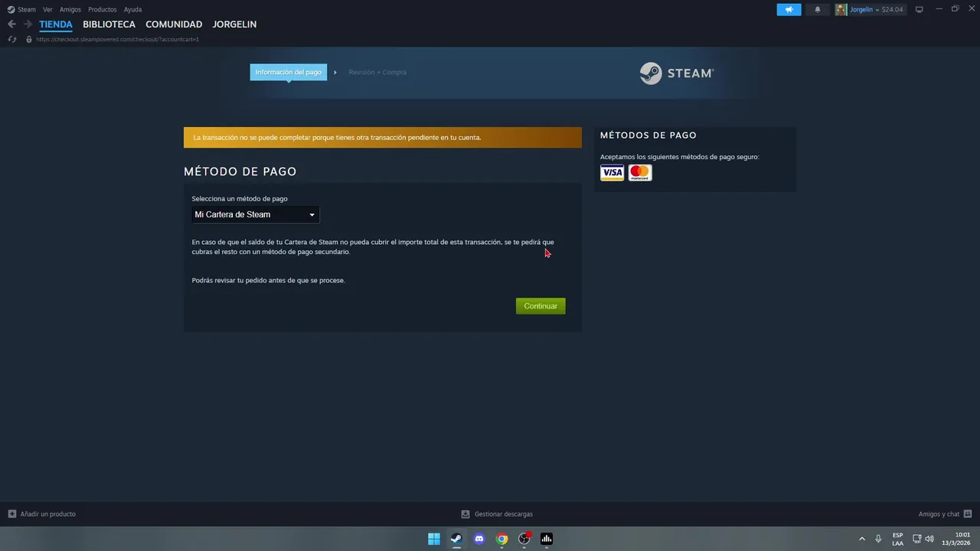Click the Jorgelin avatar picture
This screenshot has height=551, width=980.
(x=841, y=9)
